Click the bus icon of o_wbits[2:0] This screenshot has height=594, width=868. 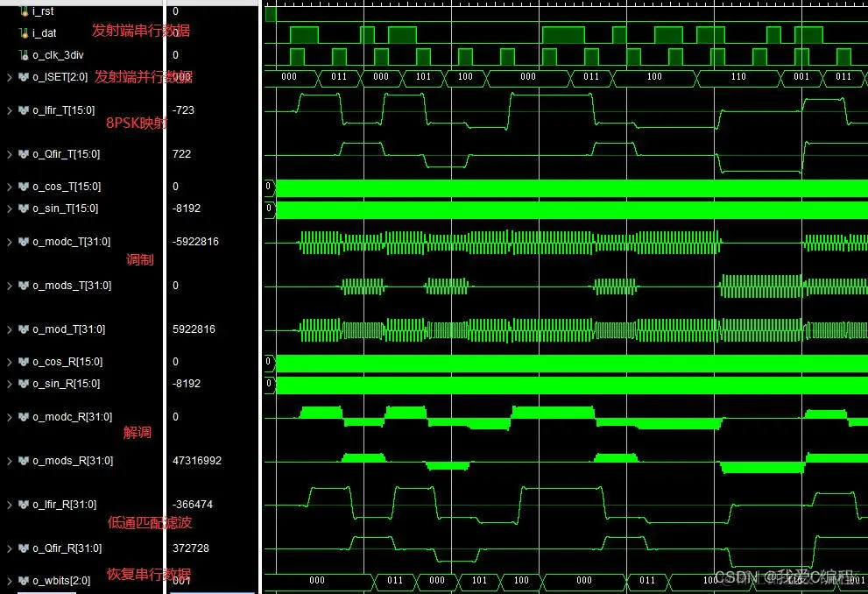(24, 581)
